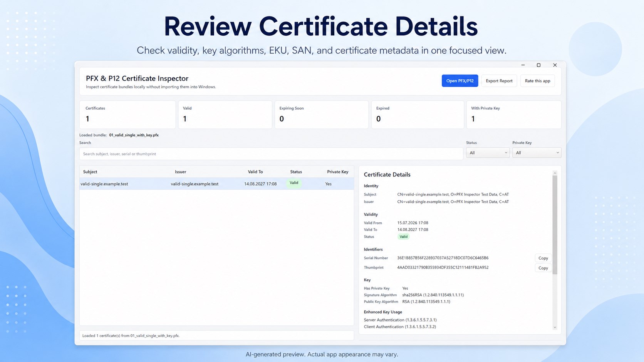Click the Client Authentication EKU entry

400,327
